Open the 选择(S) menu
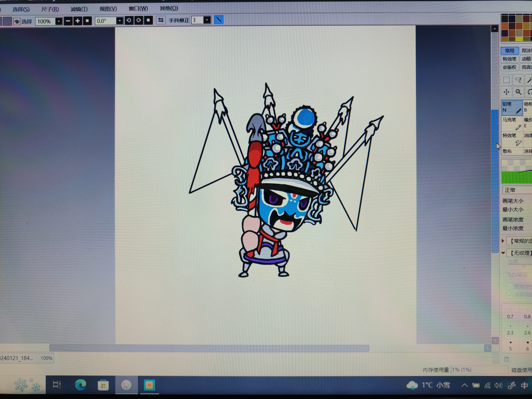This screenshot has height=399, width=532. point(21,9)
